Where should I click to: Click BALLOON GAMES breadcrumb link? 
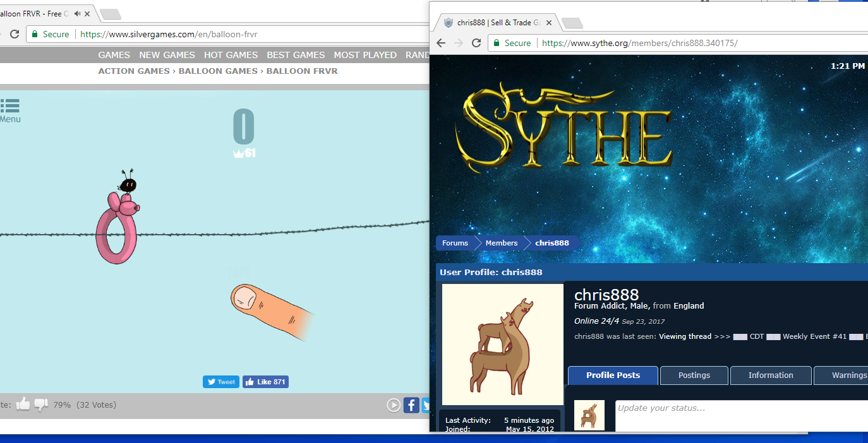tap(218, 71)
